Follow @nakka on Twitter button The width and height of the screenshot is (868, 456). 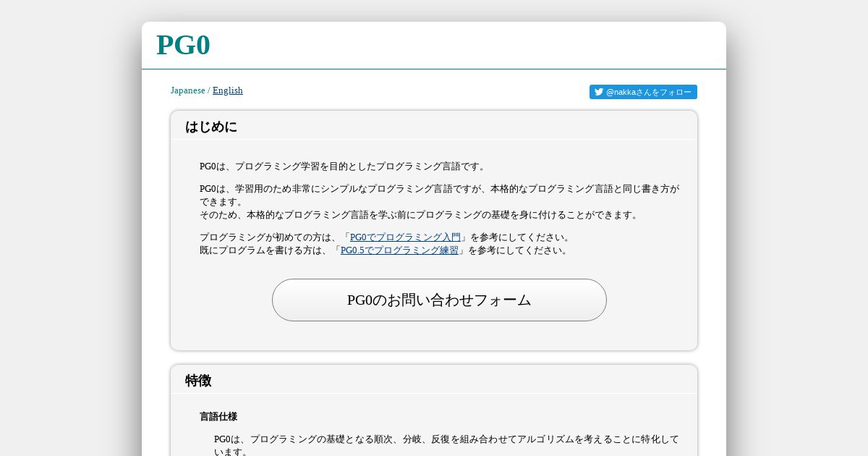pyautogui.click(x=643, y=92)
